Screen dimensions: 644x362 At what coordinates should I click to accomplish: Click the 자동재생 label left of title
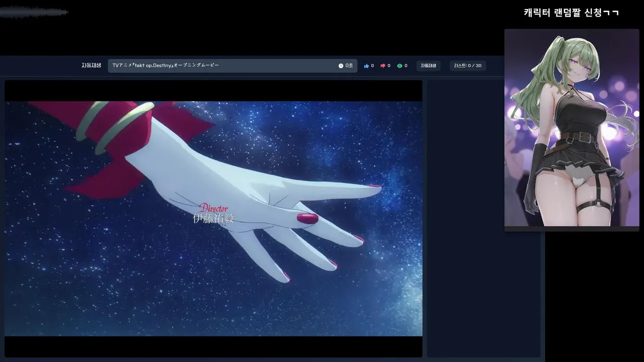[x=92, y=65]
